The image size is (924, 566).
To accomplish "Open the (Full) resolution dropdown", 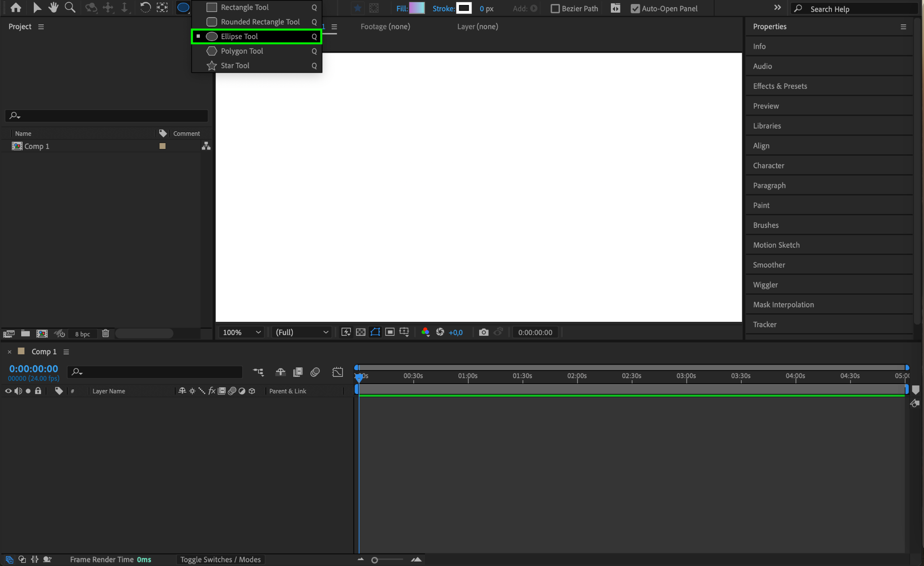I will [301, 332].
